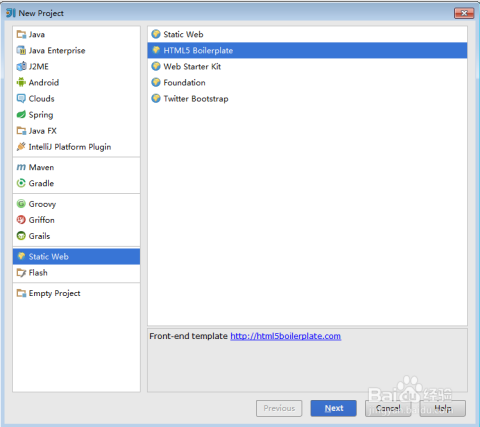Open Help for the dialog
The height and width of the screenshot is (427, 480).
pos(443,408)
